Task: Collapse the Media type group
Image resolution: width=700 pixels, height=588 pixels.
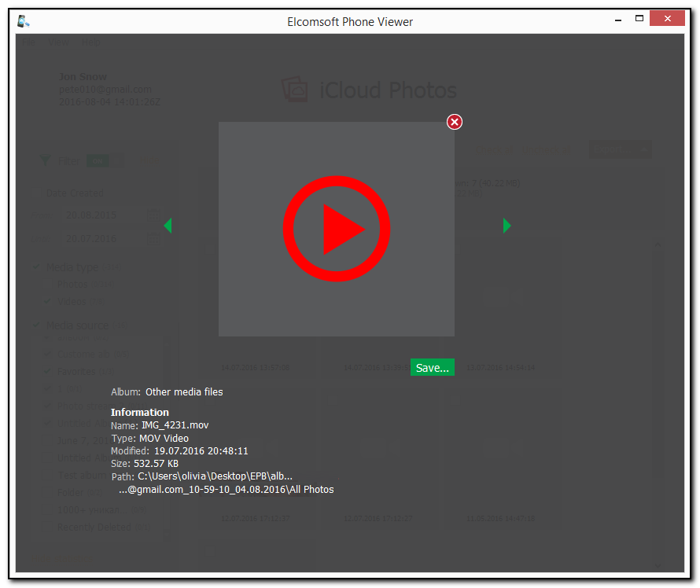Action: [36, 267]
